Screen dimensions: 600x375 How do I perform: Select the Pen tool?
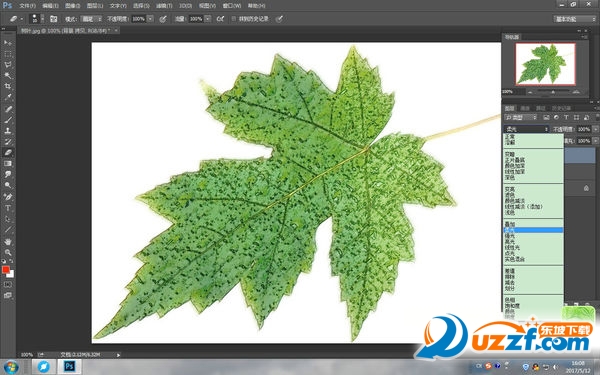(8, 197)
